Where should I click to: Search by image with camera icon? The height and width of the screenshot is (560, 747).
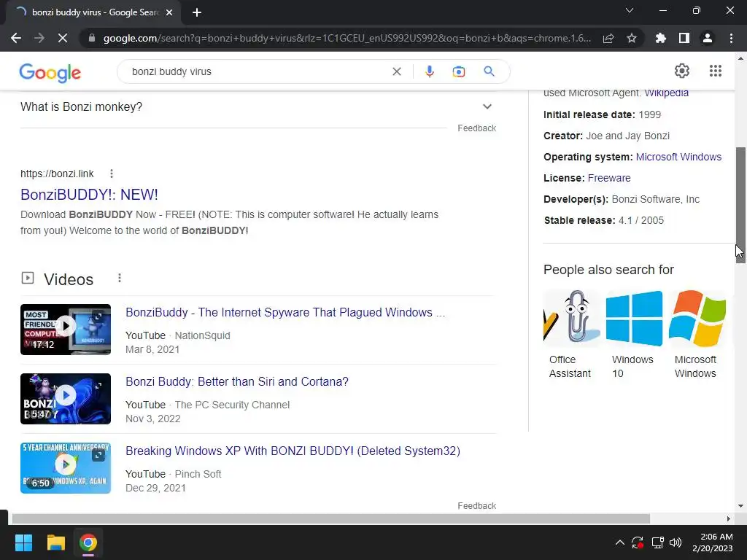pyautogui.click(x=459, y=71)
